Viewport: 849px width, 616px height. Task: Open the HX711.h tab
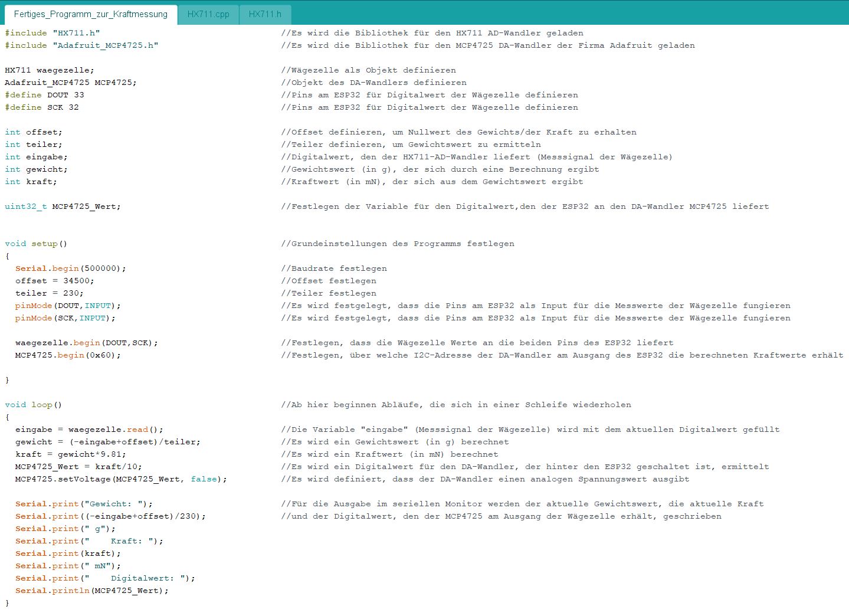(265, 14)
